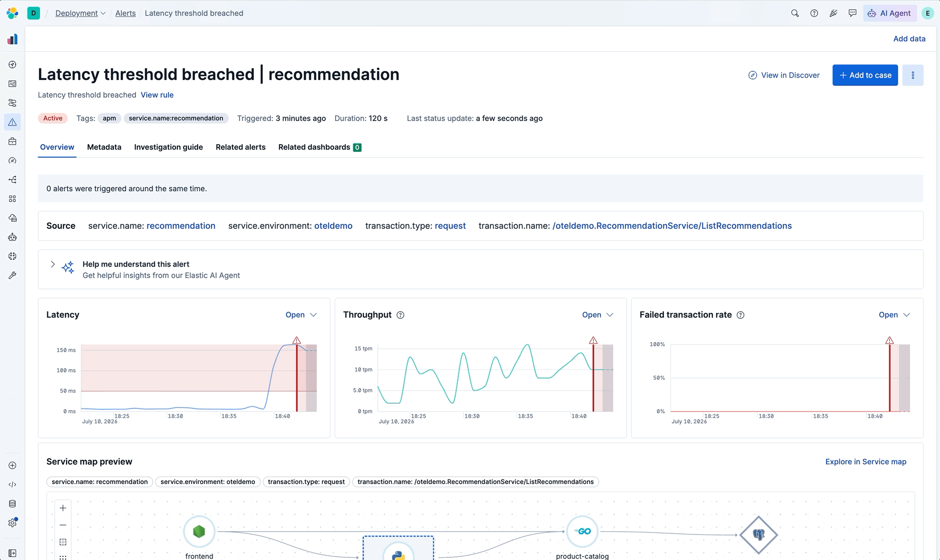Open the branching tree icon in sidebar
This screenshot has width=940, height=560.
pos(12,179)
